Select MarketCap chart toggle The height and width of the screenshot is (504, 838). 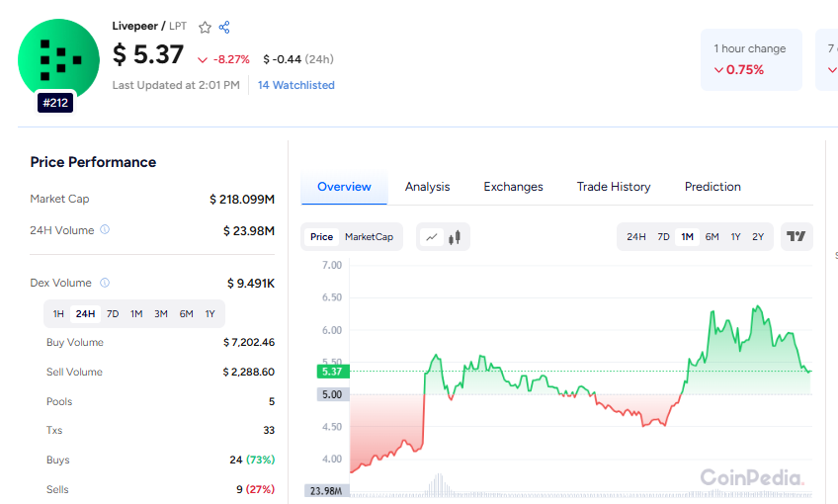coord(369,237)
